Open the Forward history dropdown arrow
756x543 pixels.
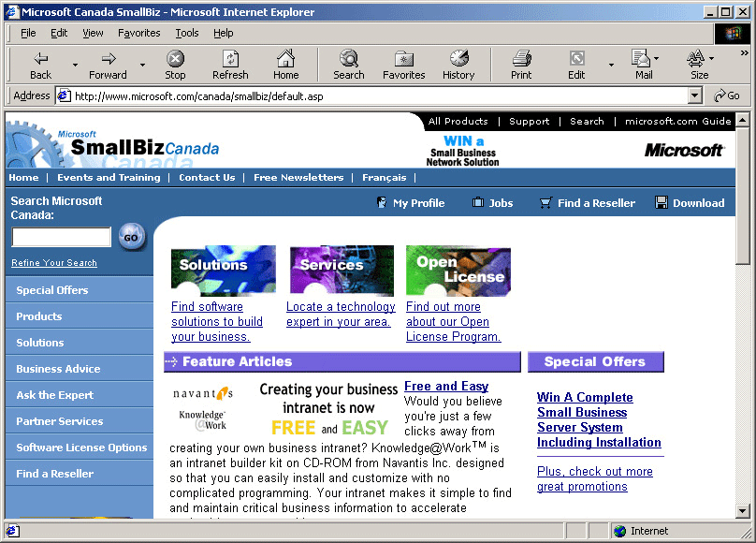[143, 65]
